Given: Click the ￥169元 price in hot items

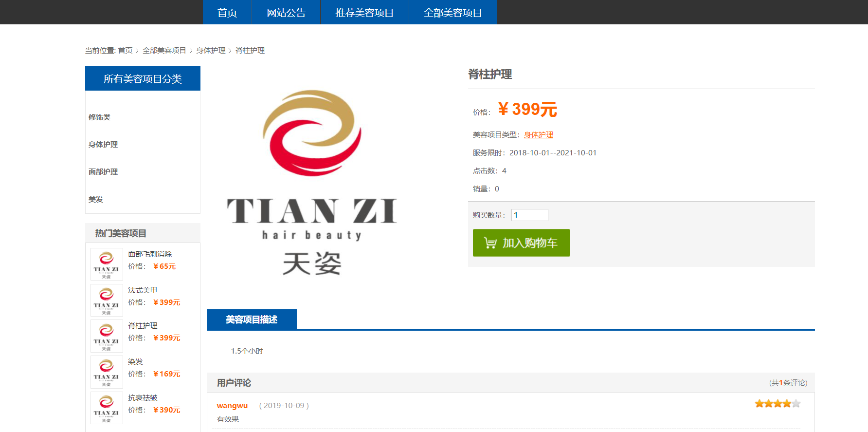Looking at the screenshot, I should [x=166, y=374].
